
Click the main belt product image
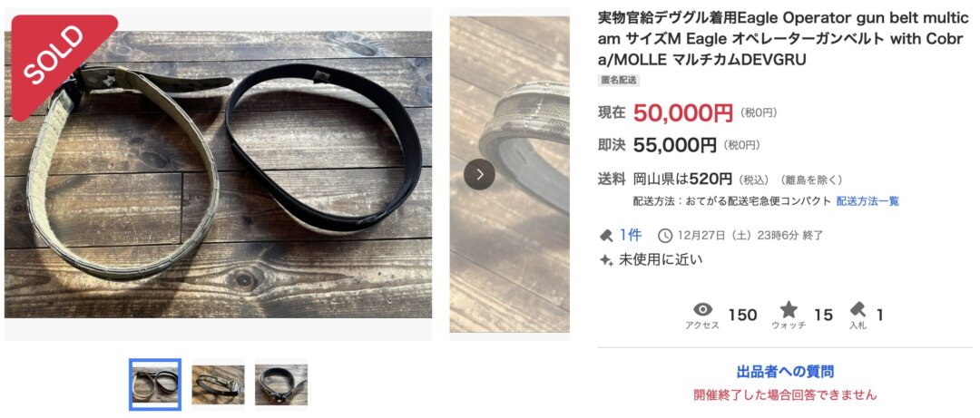tap(218, 174)
